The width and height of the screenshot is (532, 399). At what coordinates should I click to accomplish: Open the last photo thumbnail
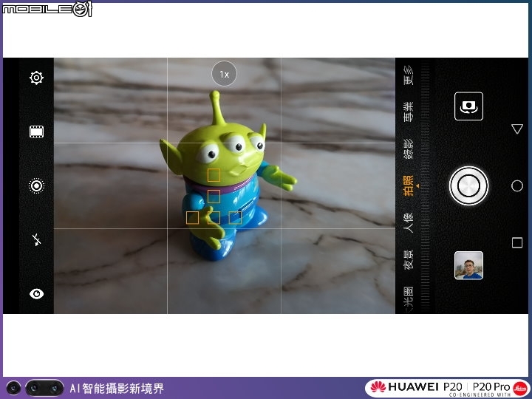point(468,265)
